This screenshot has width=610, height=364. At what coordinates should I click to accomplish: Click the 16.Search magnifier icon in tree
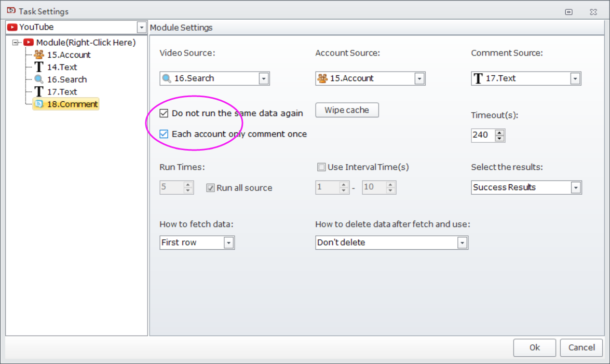(x=39, y=79)
